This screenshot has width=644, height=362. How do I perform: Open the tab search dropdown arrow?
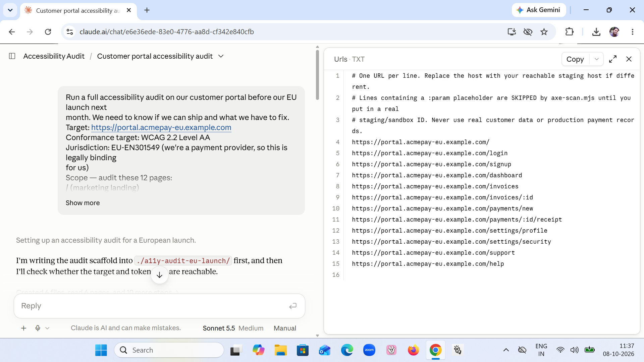[10, 10]
